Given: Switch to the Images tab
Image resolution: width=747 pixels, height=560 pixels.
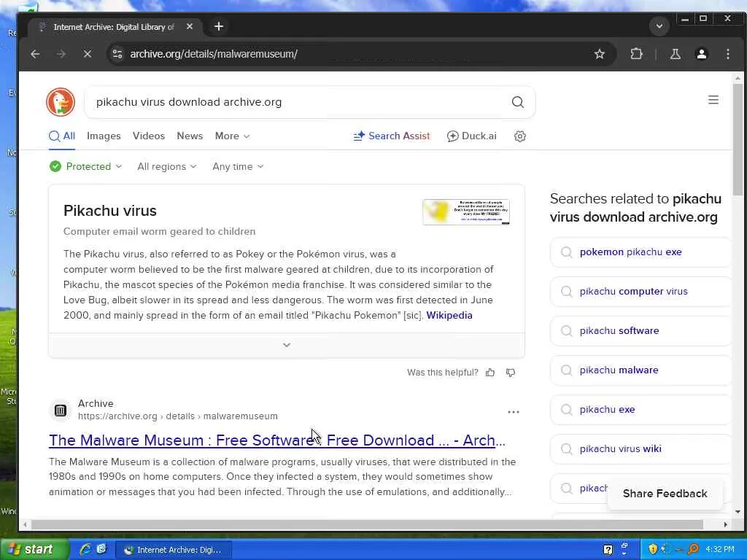Looking at the screenshot, I should [x=104, y=136].
